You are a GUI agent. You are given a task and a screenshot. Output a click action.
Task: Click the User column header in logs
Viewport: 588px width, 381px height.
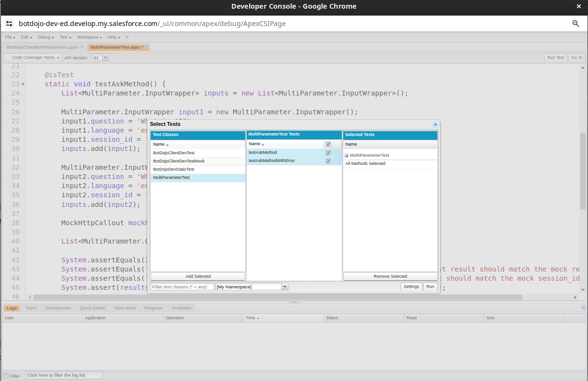point(42,318)
